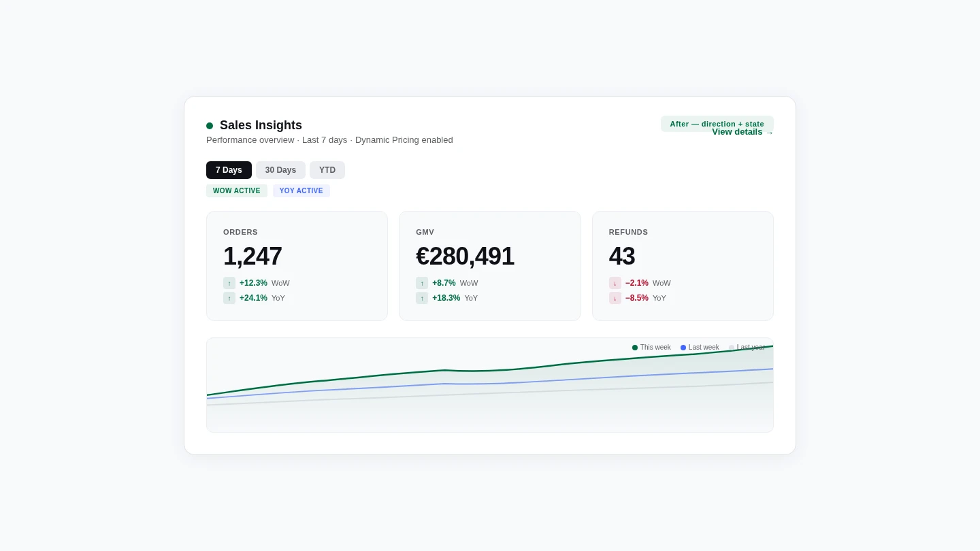The height and width of the screenshot is (551, 980).
Task: Toggle the YOY ACTIVE pill
Action: click(x=301, y=190)
